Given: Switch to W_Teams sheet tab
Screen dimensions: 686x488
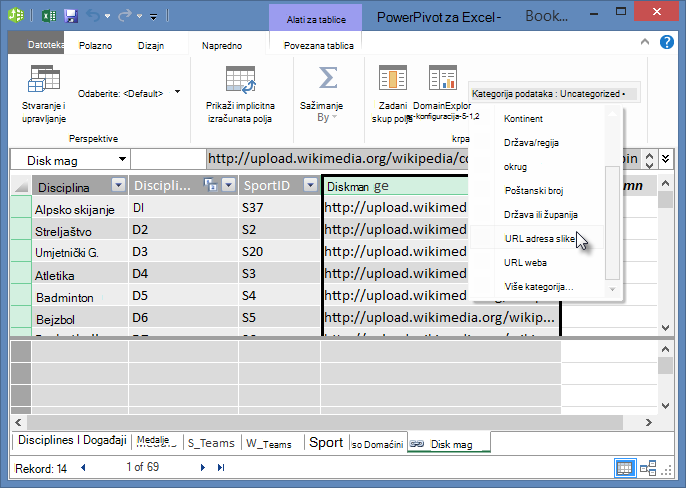Looking at the screenshot, I should [x=269, y=444].
